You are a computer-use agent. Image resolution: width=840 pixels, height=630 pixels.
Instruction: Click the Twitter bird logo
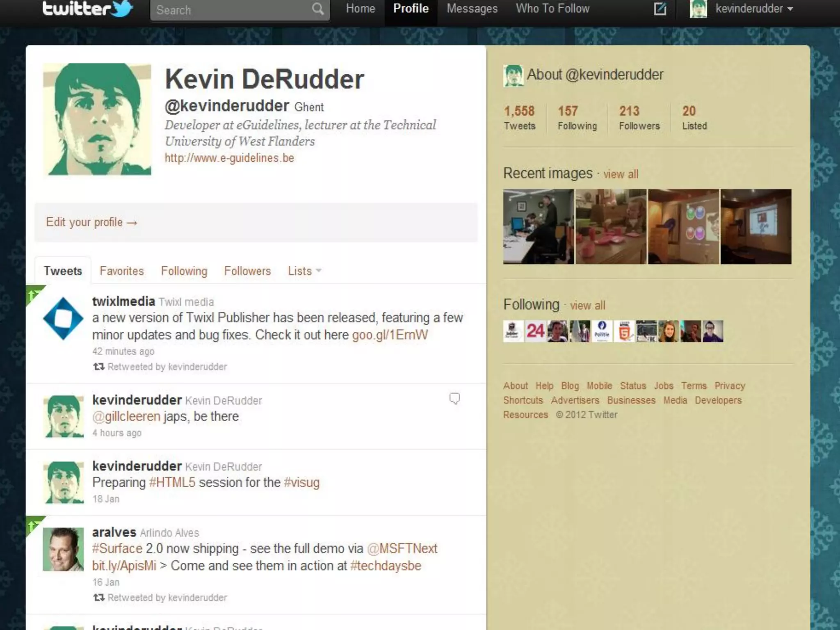tap(122, 9)
